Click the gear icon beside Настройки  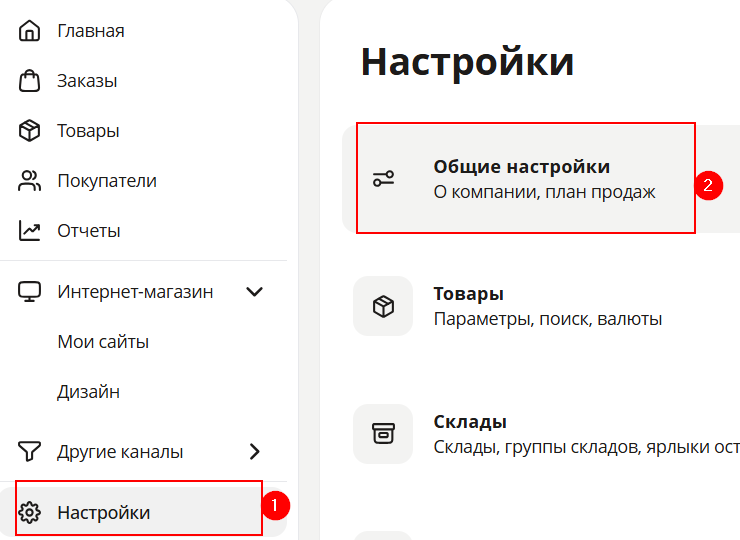pyautogui.click(x=30, y=512)
